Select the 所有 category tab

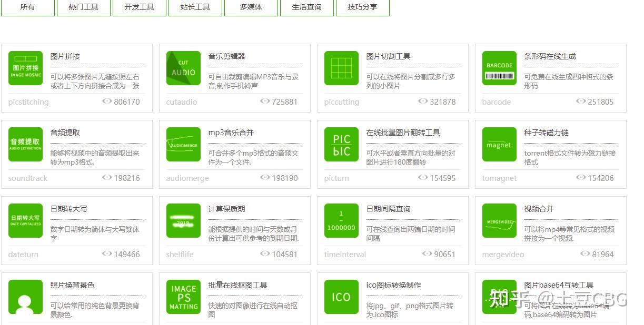(27, 7)
